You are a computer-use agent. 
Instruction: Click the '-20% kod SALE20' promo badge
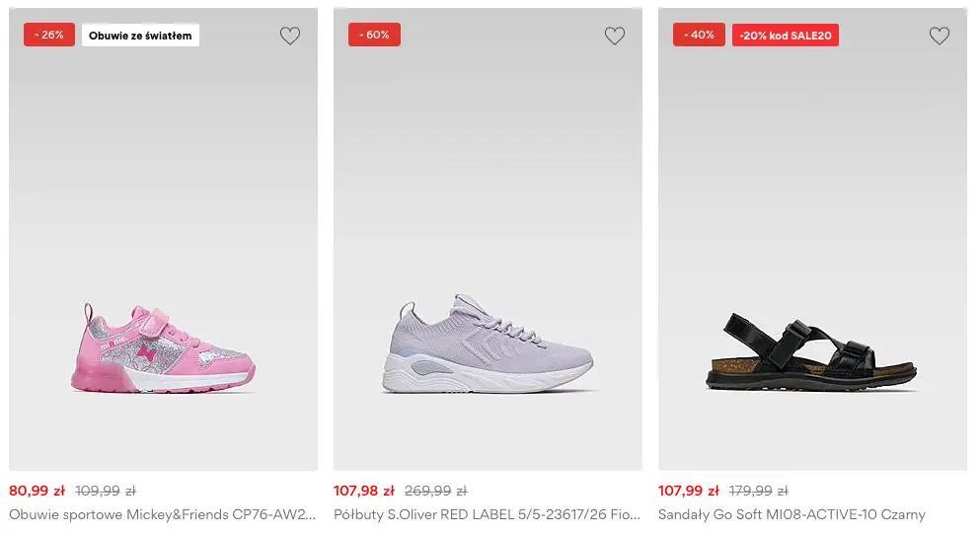pyautogui.click(x=786, y=35)
